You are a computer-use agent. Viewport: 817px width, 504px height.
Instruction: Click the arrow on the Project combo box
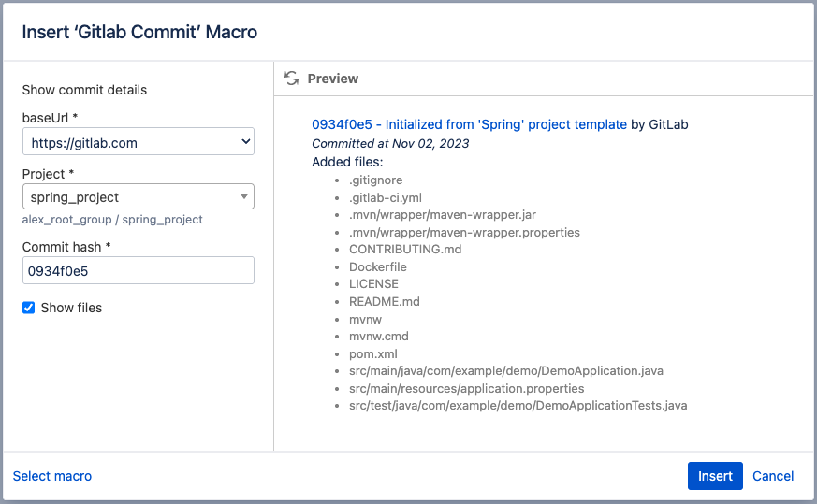coord(243,197)
